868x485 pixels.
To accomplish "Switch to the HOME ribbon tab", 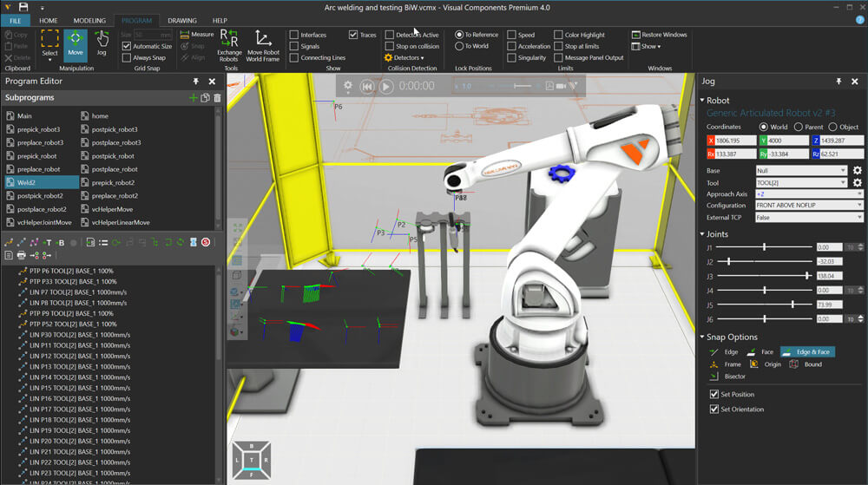I will [x=48, y=21].
